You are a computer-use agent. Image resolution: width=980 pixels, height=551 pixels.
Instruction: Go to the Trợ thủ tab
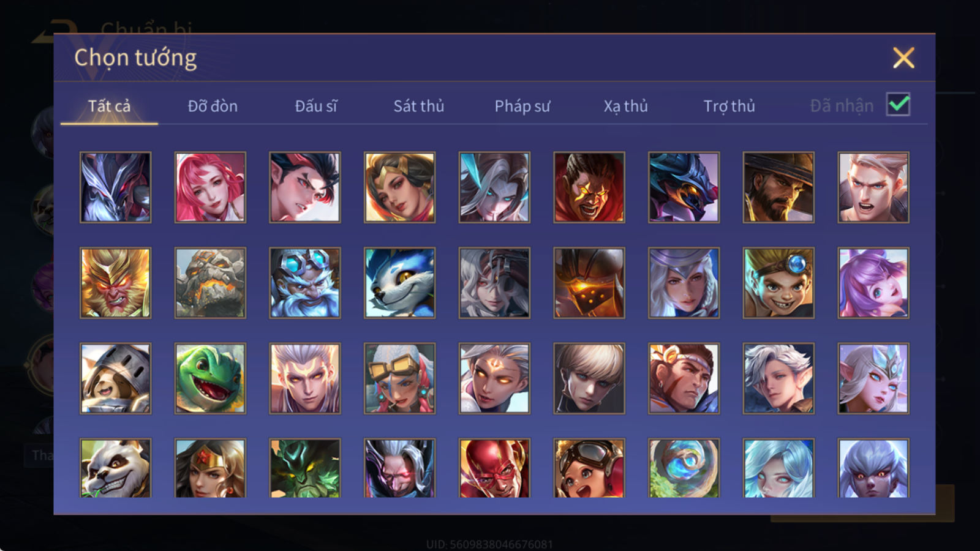[x=729, y=106]
